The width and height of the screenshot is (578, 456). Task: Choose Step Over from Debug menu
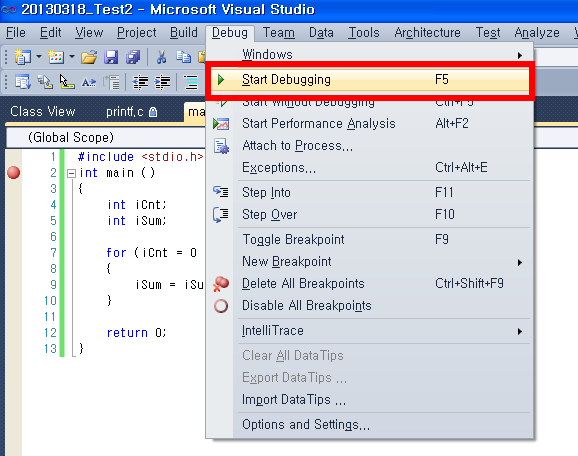[370, 215]
